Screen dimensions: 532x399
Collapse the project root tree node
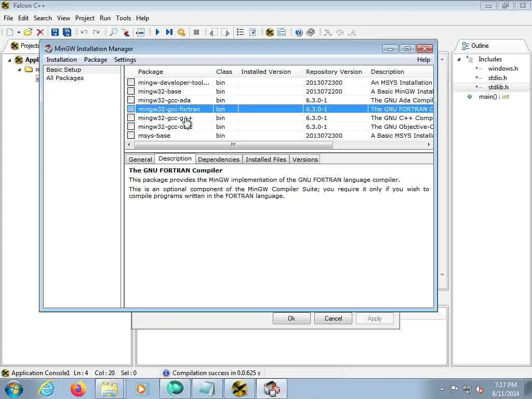click(x=9, y=60)
